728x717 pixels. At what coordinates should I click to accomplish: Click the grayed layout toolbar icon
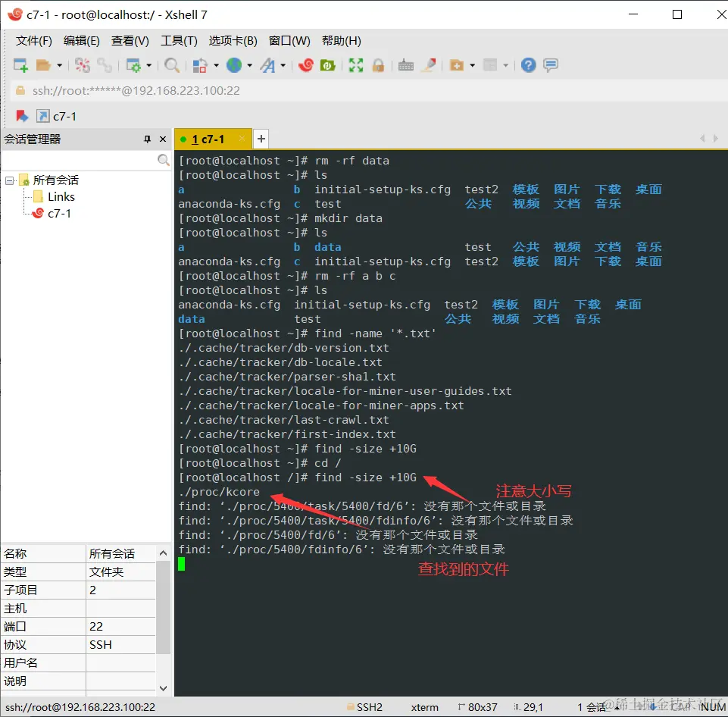point(490,65)
